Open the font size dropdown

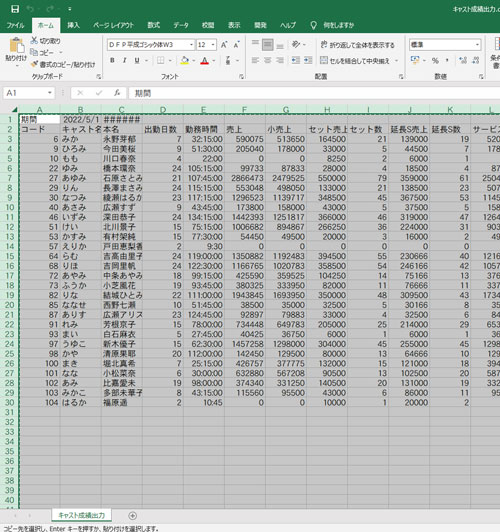(213, 45)
